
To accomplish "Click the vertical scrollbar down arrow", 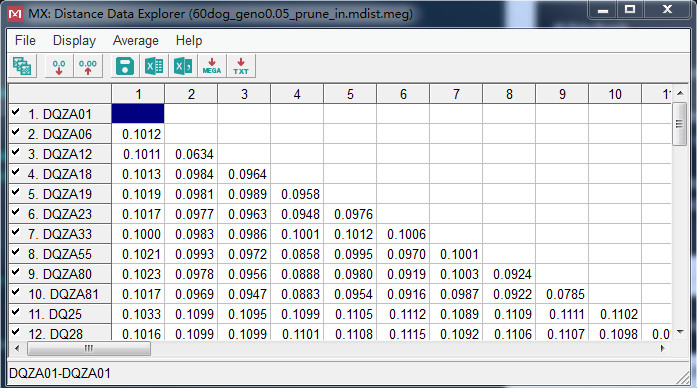I will pos(680,332).
